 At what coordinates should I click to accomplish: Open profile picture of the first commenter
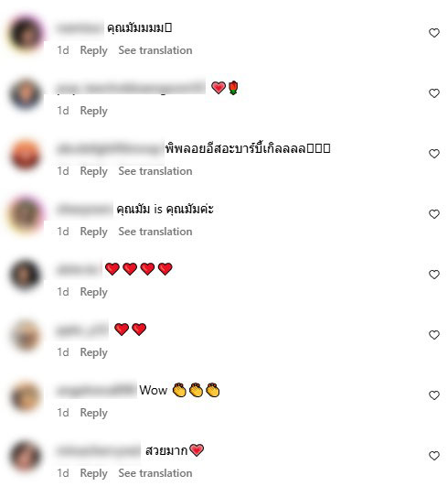(26, 34)
